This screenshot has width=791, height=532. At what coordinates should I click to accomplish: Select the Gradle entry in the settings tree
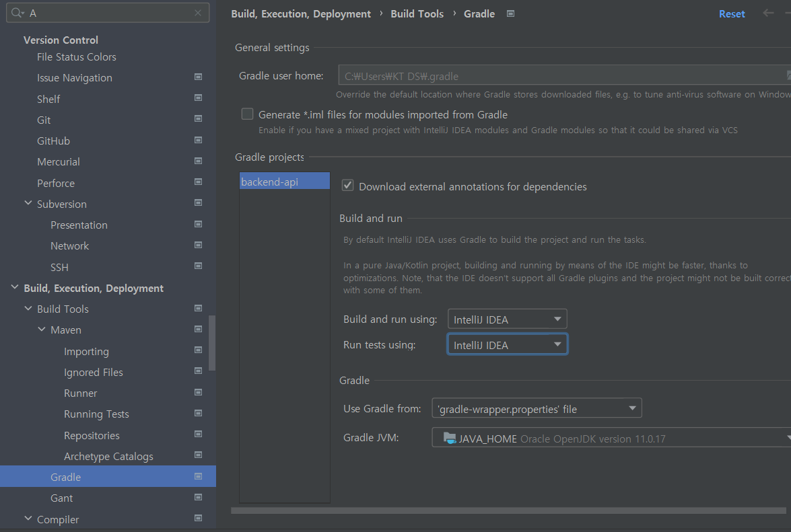[x=108, y=477]
